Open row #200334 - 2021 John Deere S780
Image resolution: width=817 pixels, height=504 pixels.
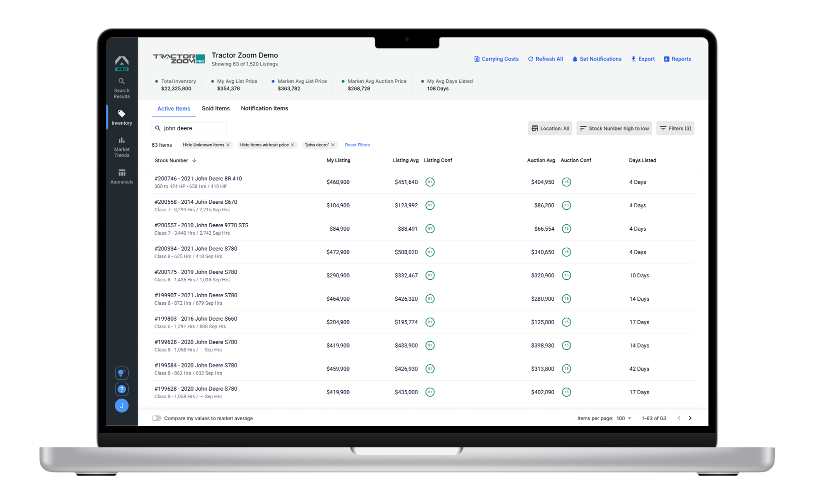tap(422, 252)
